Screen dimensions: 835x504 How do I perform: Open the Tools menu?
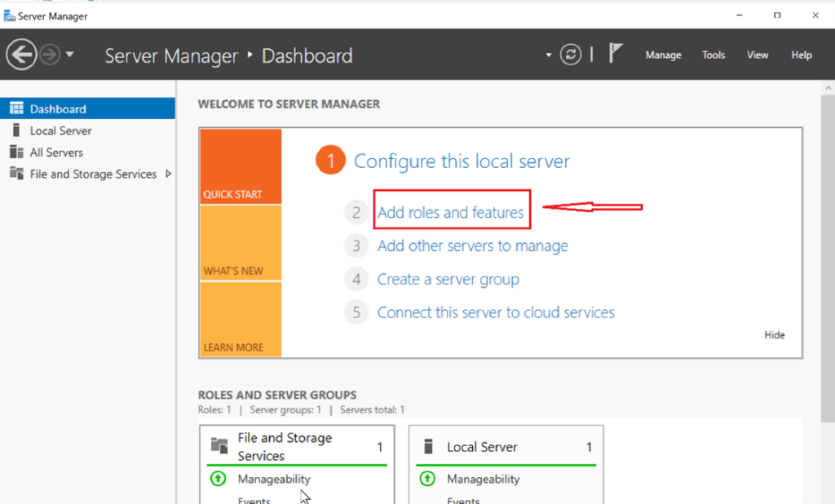(x=713, y=55)
